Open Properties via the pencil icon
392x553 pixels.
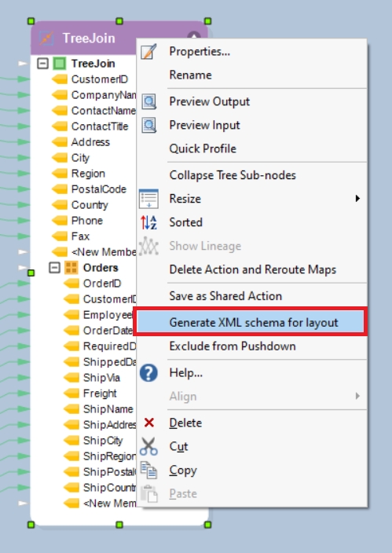click(148, 52)
